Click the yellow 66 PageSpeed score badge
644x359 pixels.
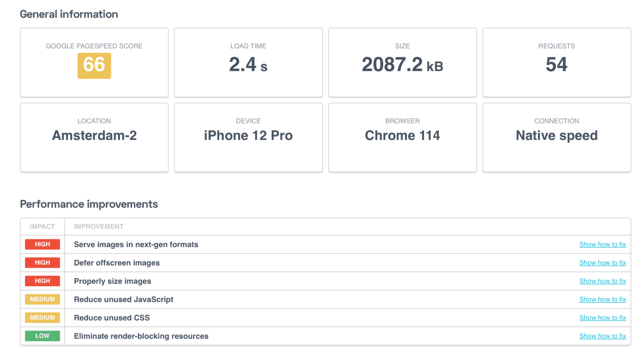(94, 66)
